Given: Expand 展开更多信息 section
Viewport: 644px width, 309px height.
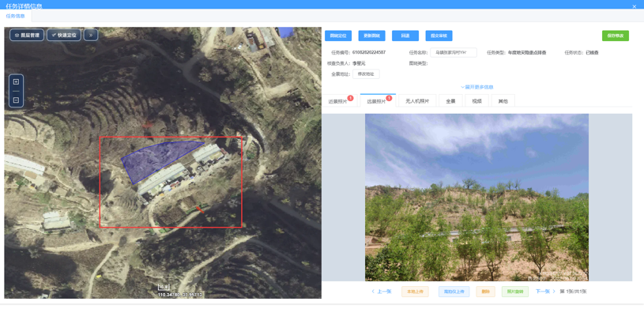Looking at the screenshot, I should [476, 87].
